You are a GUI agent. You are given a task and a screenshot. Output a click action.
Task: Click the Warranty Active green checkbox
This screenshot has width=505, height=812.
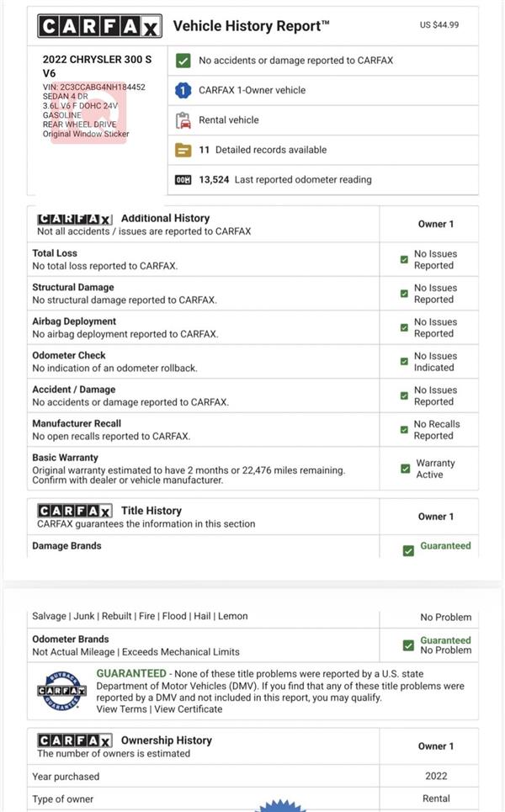[406, 469]
